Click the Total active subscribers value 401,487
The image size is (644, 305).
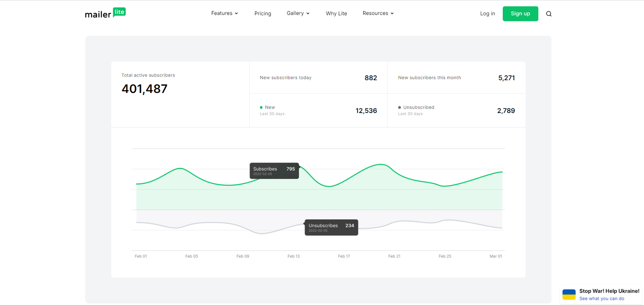point(144,89)
